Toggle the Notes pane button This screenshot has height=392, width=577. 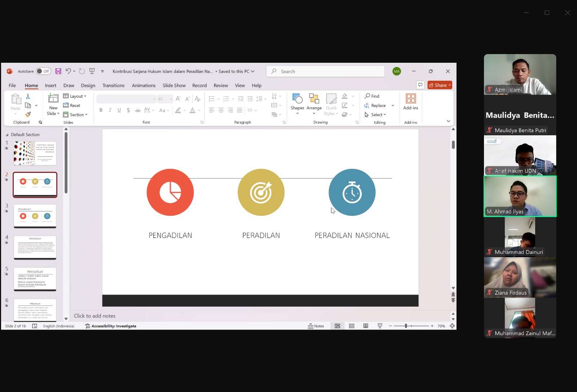point(316,326)
